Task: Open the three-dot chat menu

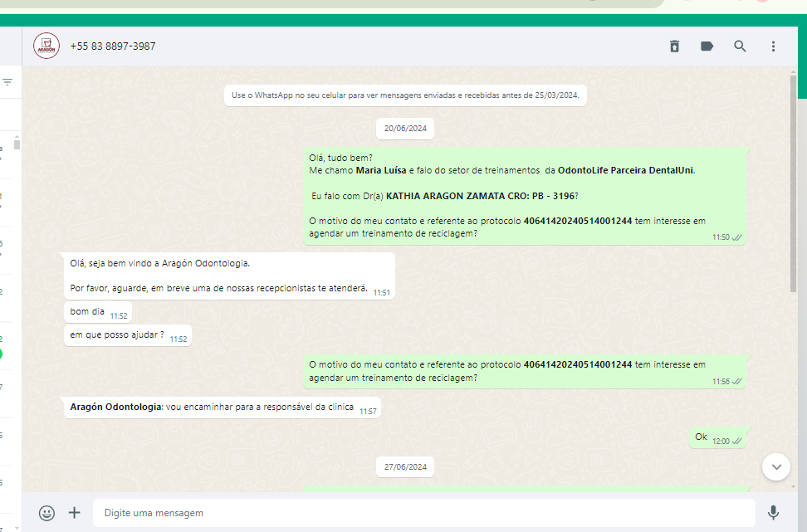Action: pos(773,46)
